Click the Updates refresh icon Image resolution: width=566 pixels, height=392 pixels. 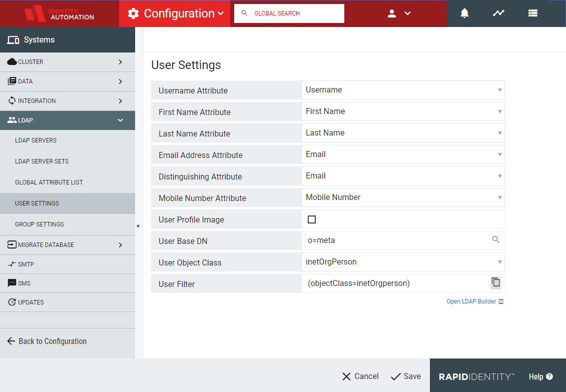click(12, 302)
